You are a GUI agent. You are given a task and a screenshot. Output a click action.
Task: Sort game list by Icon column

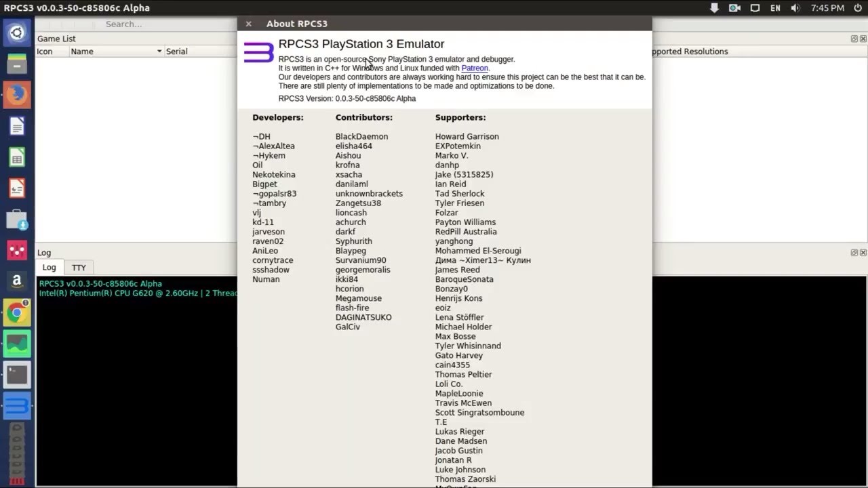(x=52, y=52)
